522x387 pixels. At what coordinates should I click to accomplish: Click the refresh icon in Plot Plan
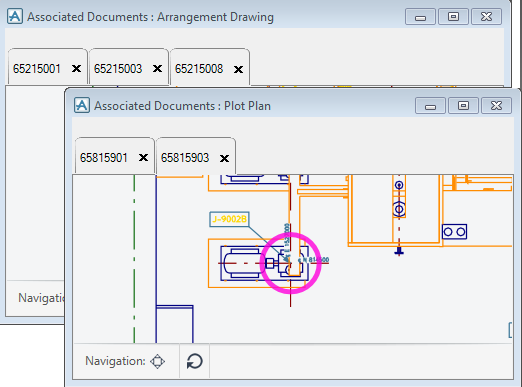pyautogui.click(x=195, y=361)
